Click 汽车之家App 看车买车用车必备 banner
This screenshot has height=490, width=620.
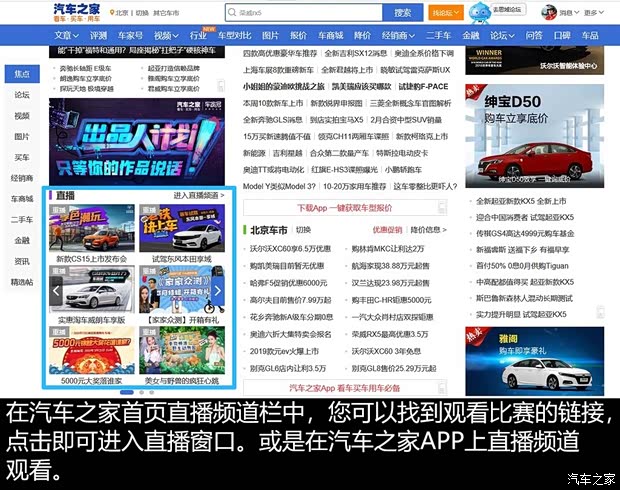(x=345, y=388)
